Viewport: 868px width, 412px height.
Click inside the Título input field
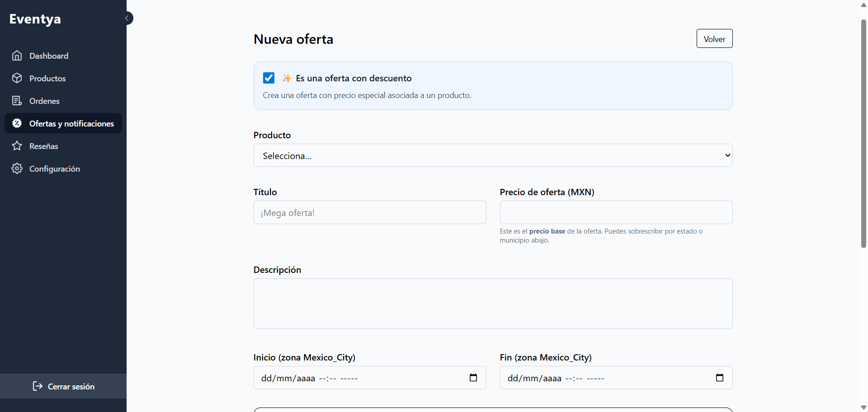370,212
